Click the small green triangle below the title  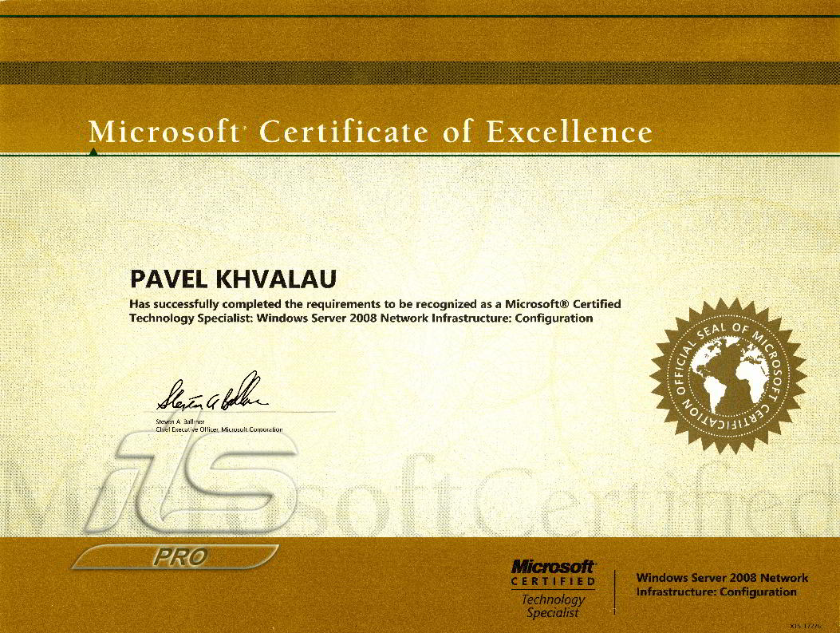click(x=93, y=151)
